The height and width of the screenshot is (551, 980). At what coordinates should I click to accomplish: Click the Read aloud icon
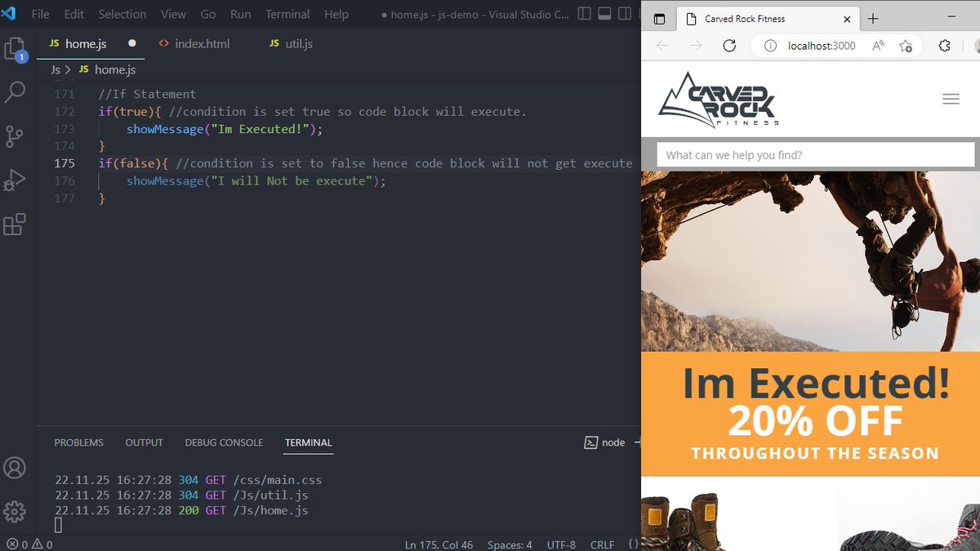(x=879, y=46)
